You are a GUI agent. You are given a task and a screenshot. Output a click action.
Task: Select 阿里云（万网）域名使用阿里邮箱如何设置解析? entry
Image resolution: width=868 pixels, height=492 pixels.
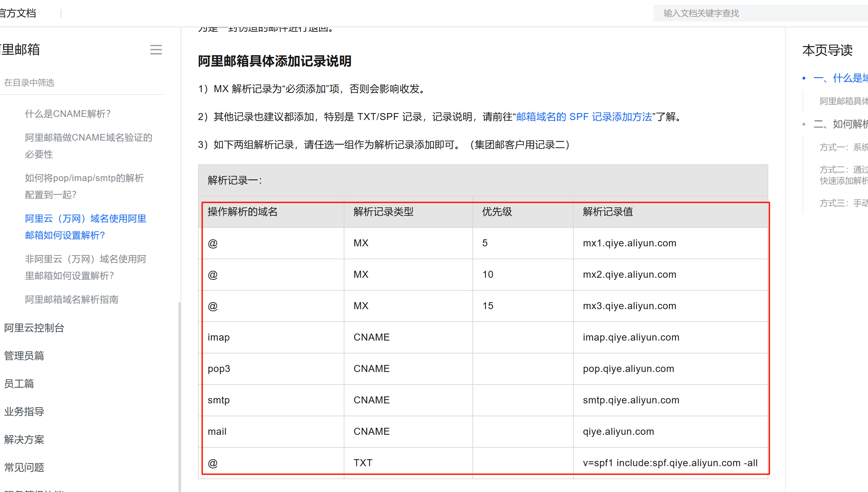(86, 227)
